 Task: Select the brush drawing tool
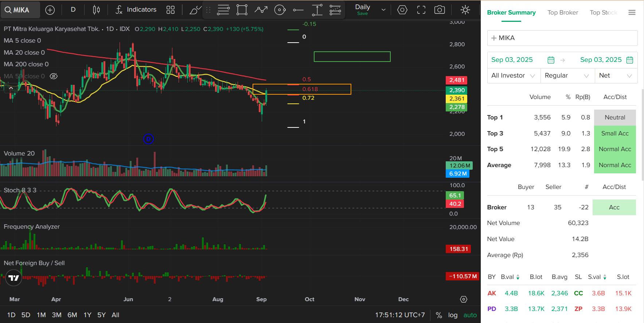(195, 10)
